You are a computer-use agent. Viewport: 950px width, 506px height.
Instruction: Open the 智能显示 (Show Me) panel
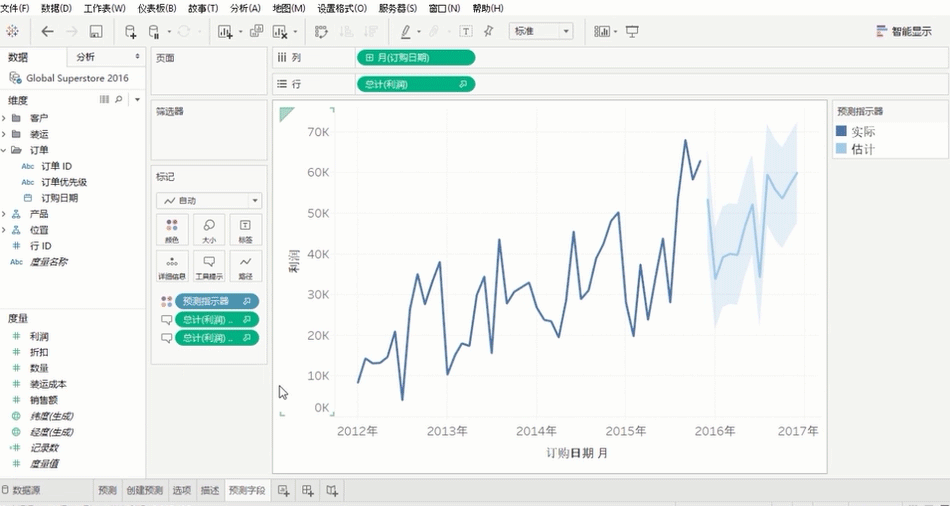[x=903, y=31]
